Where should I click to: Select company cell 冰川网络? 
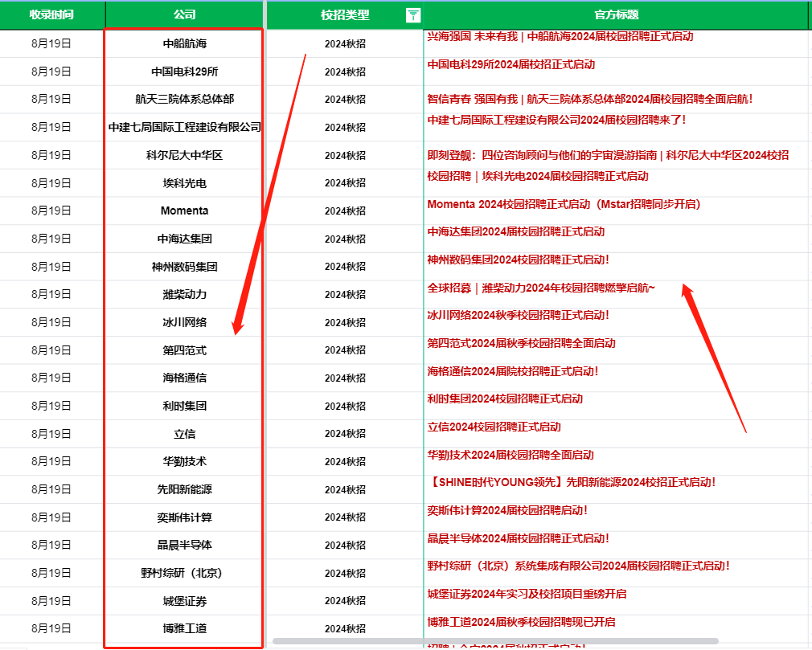pos(184,322)
